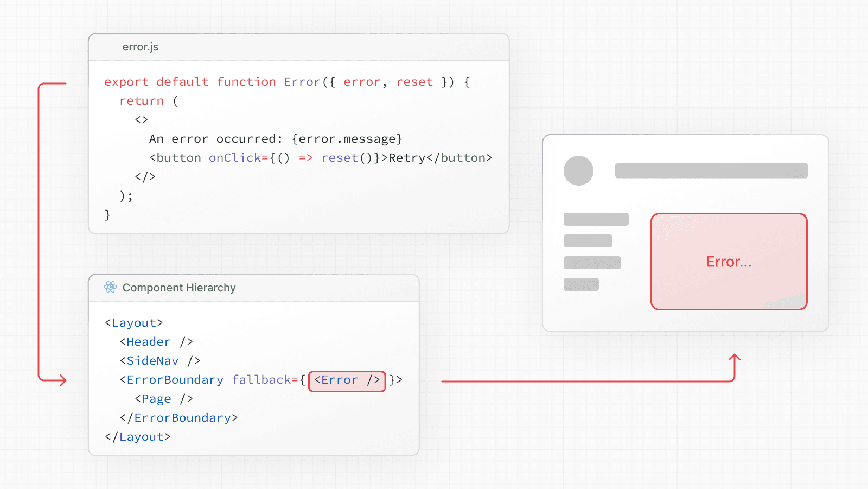
Task: Select the highlighted <Error /> fallback chip
Action: tap(347, 380)
